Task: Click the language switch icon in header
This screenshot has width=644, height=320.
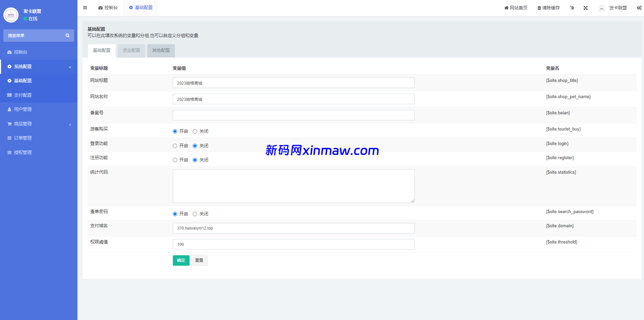Action: pos(572,8)
